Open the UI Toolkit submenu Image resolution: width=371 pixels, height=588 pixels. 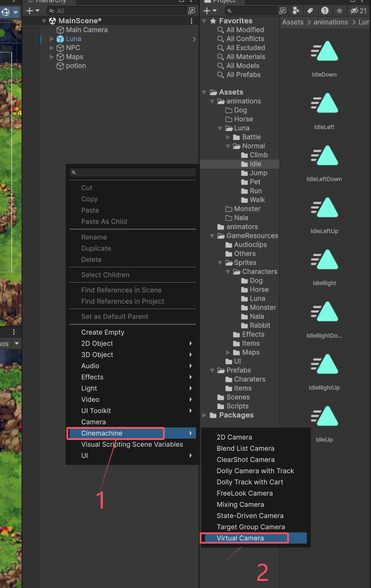pos(133,411)
